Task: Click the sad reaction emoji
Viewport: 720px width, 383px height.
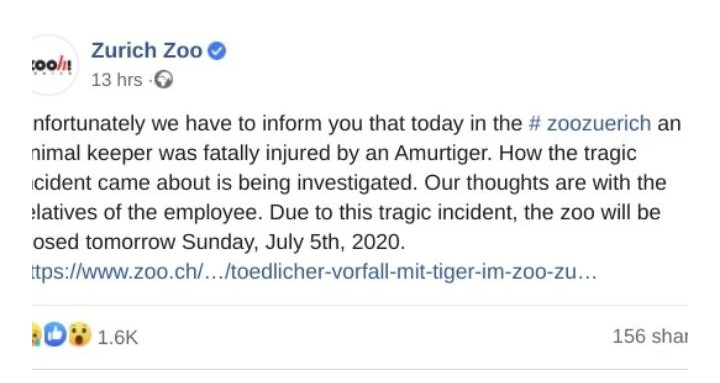Action: pyautogui.click(x=36, y=334)
